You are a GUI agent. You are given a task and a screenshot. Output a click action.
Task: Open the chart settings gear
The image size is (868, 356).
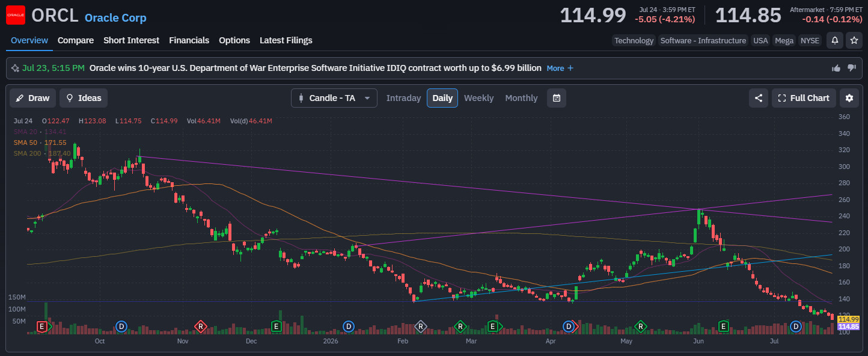(849, 98)
